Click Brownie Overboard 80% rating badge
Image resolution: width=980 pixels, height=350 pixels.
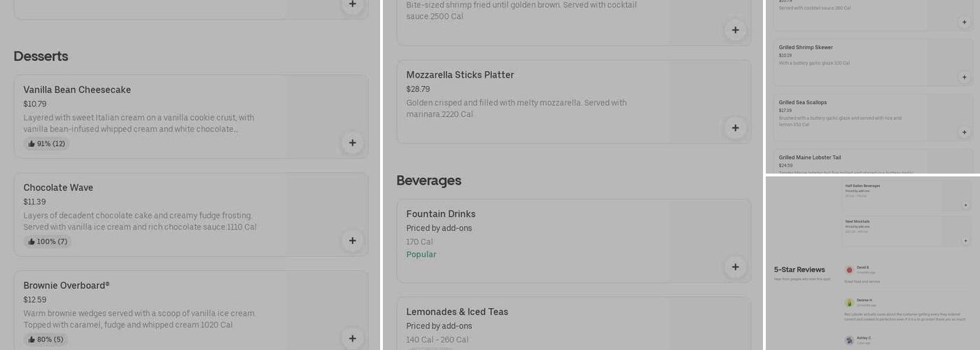pyautogui.click(x=46, y=339)
